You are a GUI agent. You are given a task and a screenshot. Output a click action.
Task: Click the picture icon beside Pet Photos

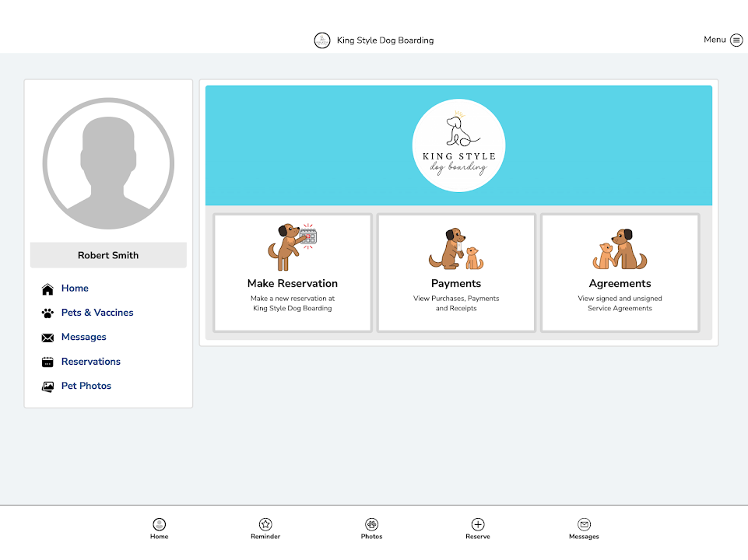(47, 387)
